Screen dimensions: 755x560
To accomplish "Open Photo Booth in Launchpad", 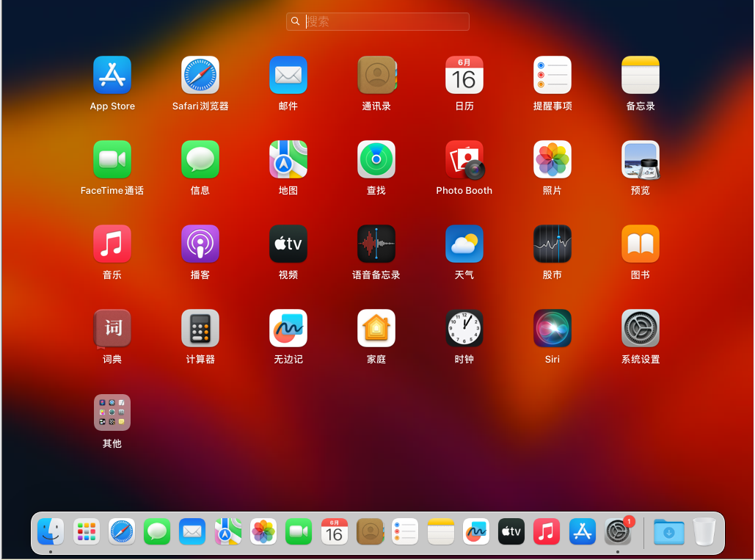I will 464,159.
